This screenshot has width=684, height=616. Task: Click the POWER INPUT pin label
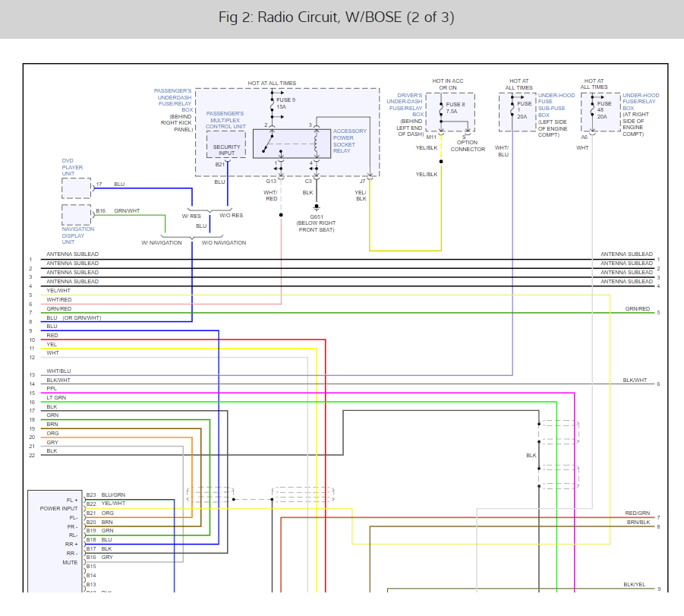[59, 509]
